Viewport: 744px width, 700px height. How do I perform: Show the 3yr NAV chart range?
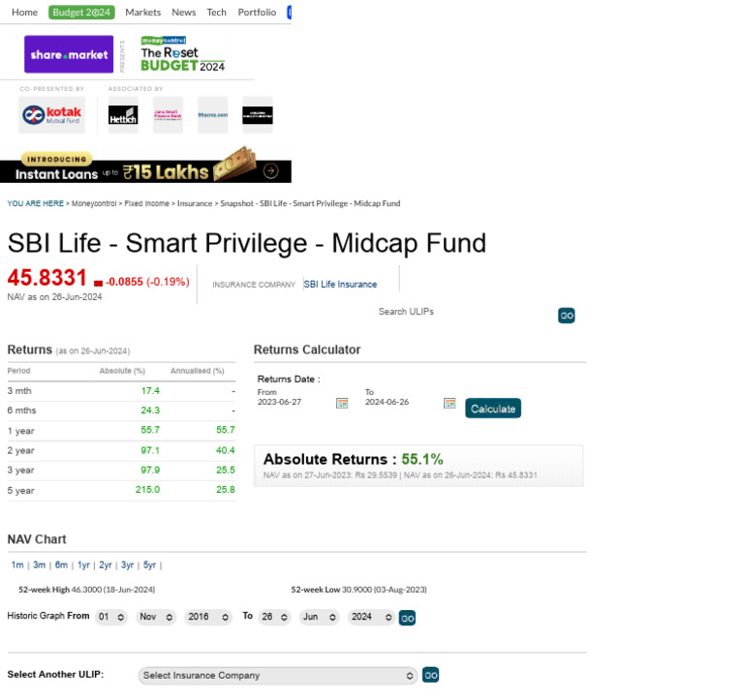(x=127, y=564)
